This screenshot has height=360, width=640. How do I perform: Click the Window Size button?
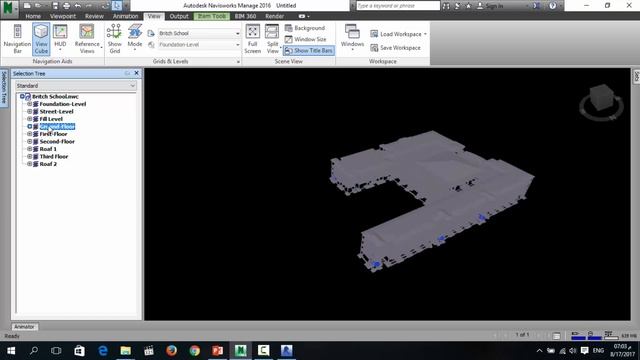click(x=305, y=39)
